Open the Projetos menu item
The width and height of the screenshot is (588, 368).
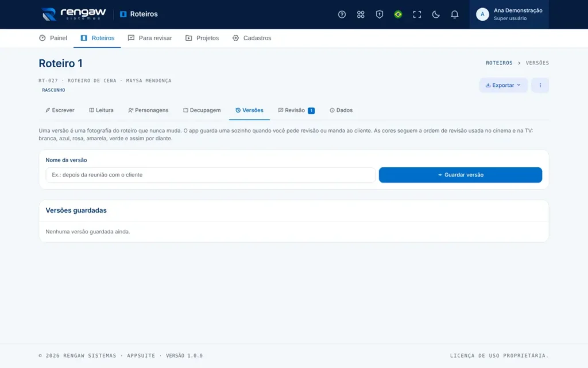click(202, 38)
